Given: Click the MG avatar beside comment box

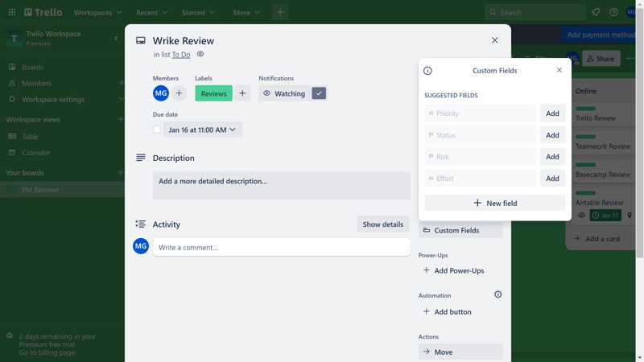Looking at the screenshot, I should coord(141,246).
